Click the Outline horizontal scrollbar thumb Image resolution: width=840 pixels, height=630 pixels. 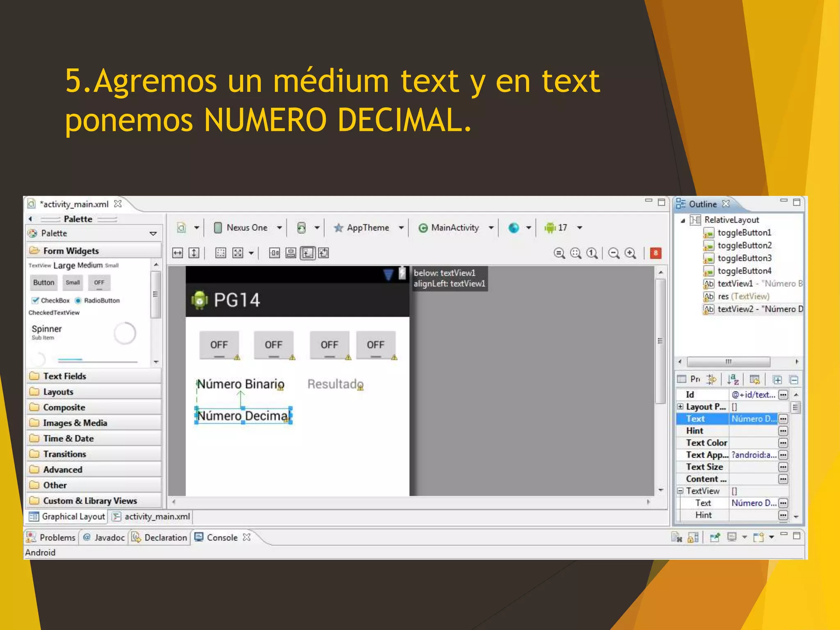tap(728, 362)
